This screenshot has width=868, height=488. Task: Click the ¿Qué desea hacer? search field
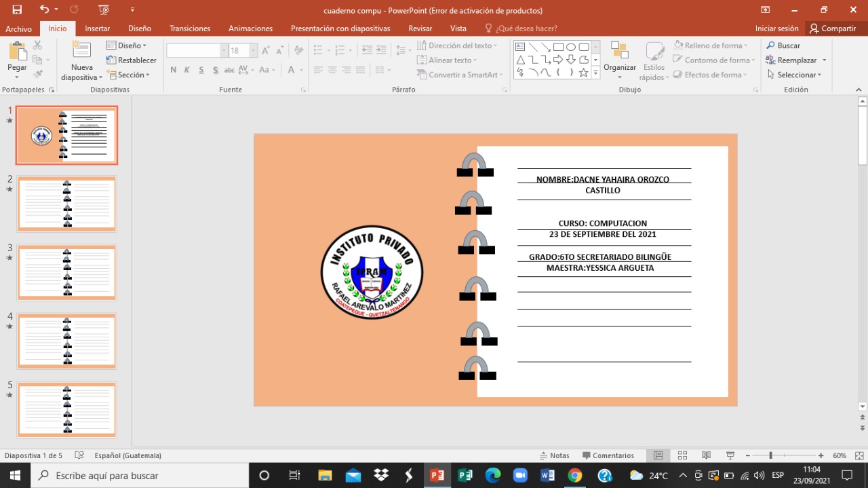521,29
